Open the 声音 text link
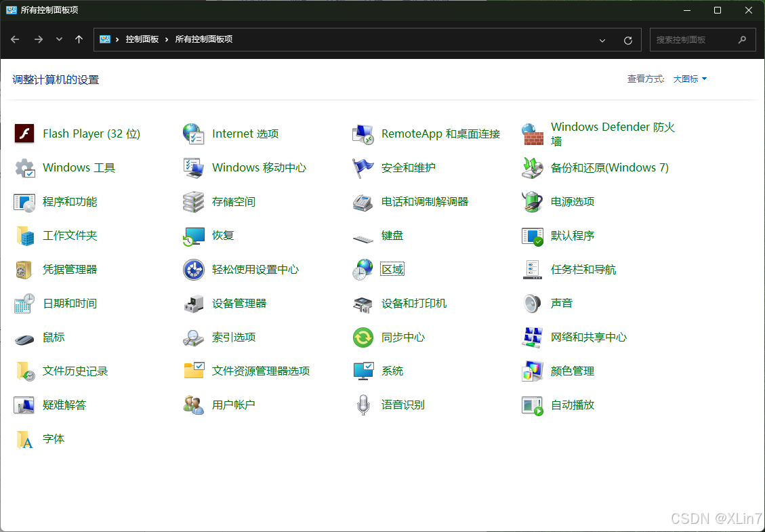 (x=561, y=304)
